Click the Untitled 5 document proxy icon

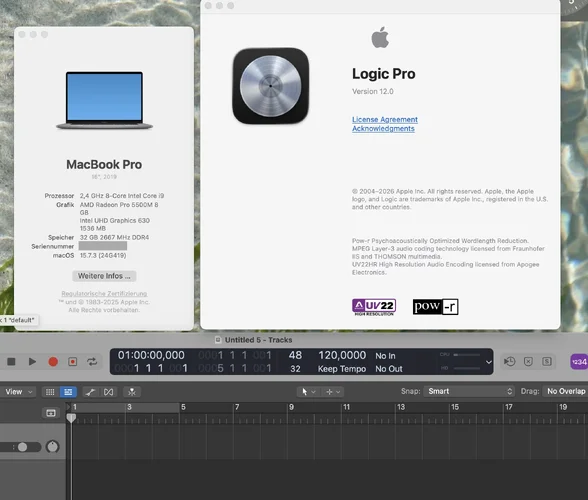pyautogui.click(x=218, y=340)
